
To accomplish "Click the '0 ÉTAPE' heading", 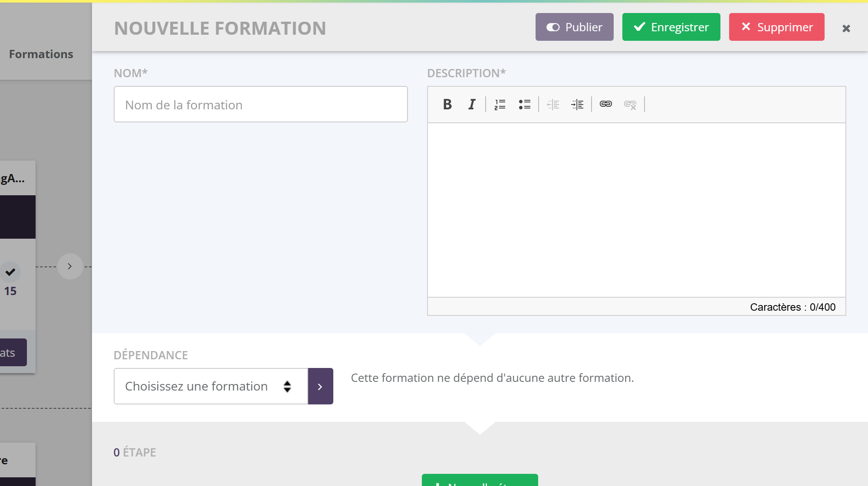I will click(135, 452).
